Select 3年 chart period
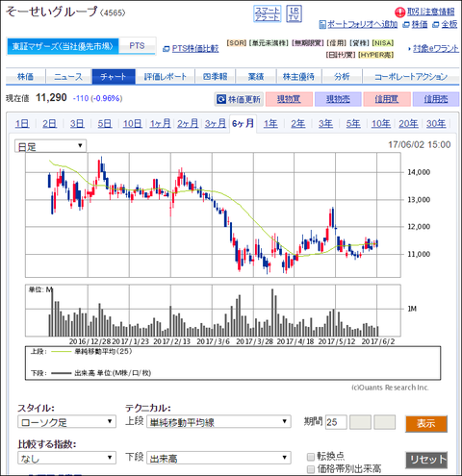 click(x=325, y=124)
